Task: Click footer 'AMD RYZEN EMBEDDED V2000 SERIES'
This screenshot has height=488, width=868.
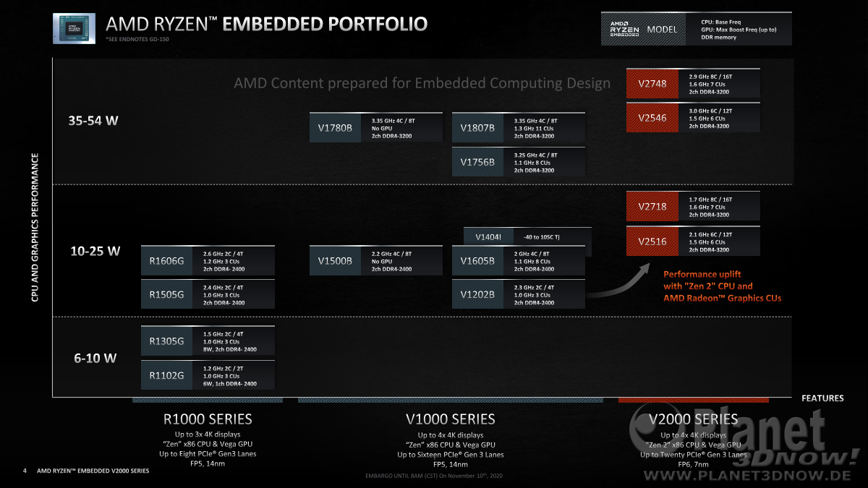Action: click(x=93, y=471)
